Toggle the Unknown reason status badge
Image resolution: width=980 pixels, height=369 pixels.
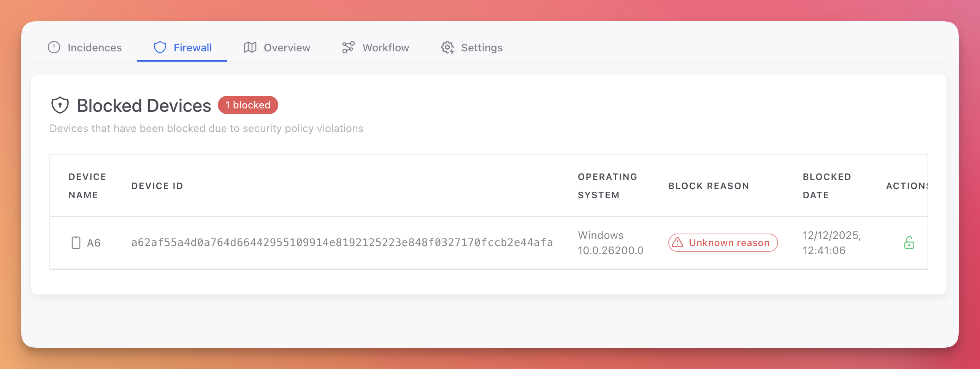[722, 242]
